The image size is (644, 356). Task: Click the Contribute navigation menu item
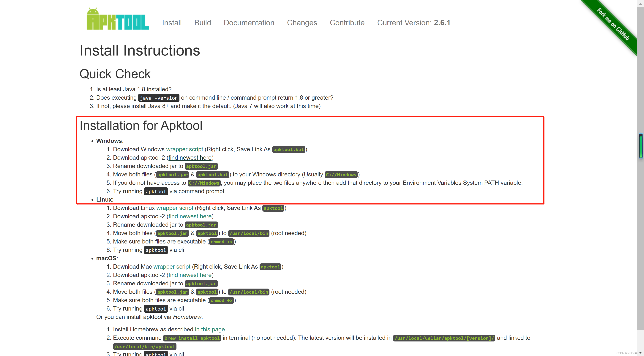(347, 22)
